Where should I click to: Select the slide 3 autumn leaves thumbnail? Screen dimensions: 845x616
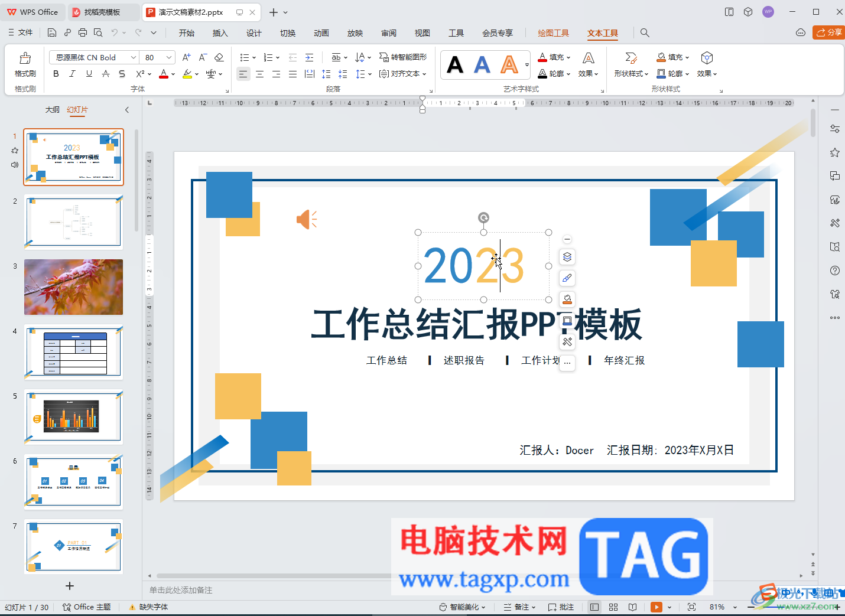pos(73,287)
